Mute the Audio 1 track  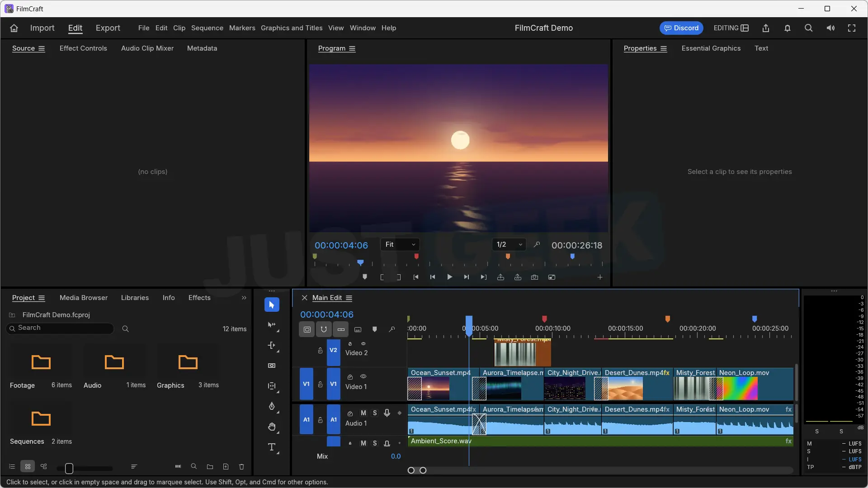pos(363,413)
